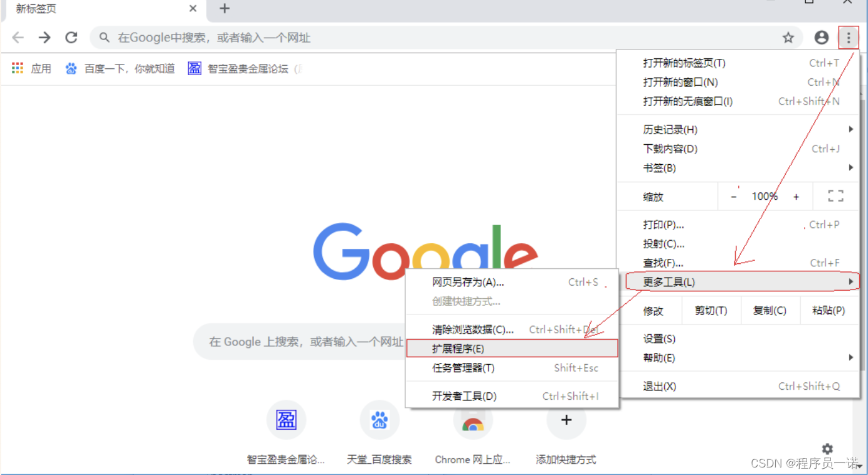Click the Google logo

click(x=425, y=253)
